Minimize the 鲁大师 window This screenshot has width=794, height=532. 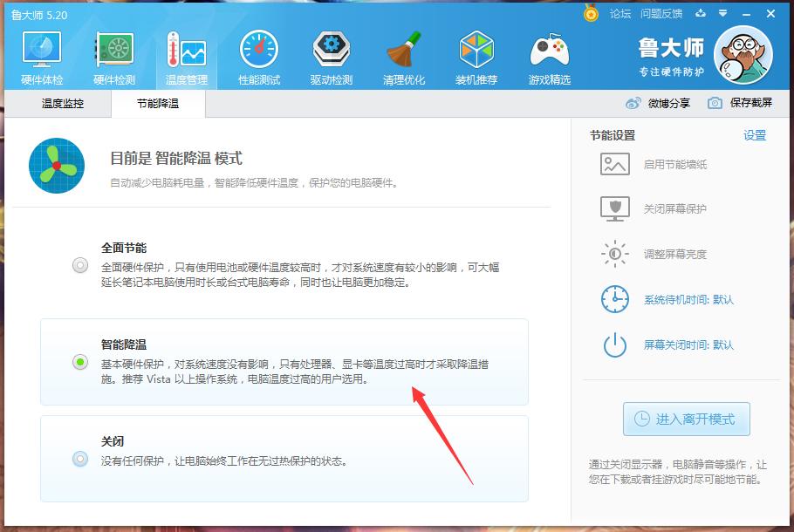tap(746, 14)
